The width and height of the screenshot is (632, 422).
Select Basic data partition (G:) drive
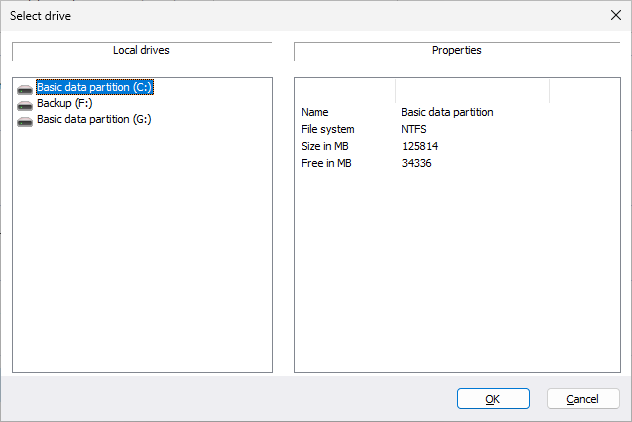click(x=94, y=119)
